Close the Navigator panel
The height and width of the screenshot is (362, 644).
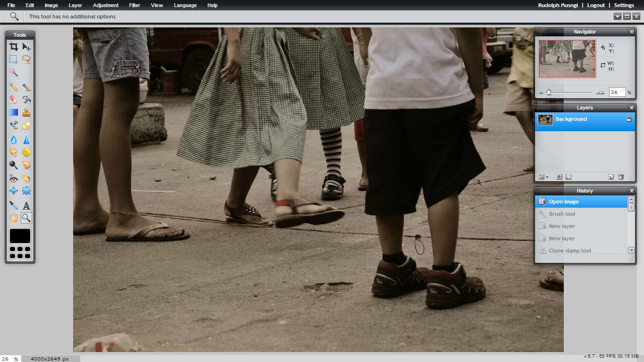pyautogui.click(x=631, y=32)
